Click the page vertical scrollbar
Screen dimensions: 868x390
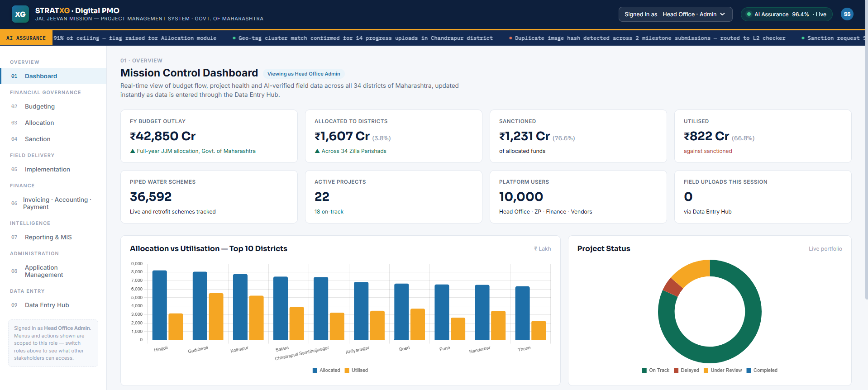pos(866,149)
